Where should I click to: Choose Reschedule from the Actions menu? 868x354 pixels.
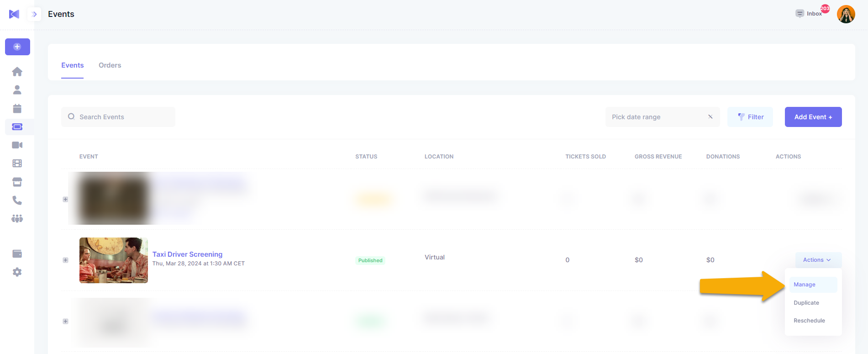pos(809,321)
